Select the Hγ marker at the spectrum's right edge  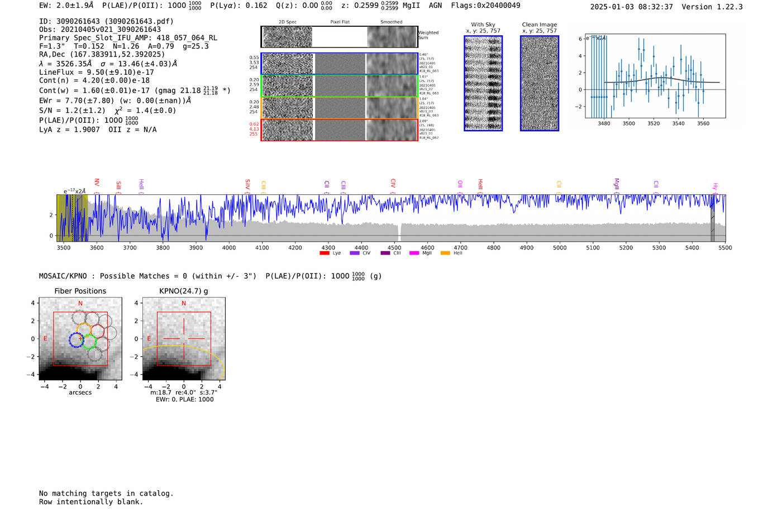715,188
